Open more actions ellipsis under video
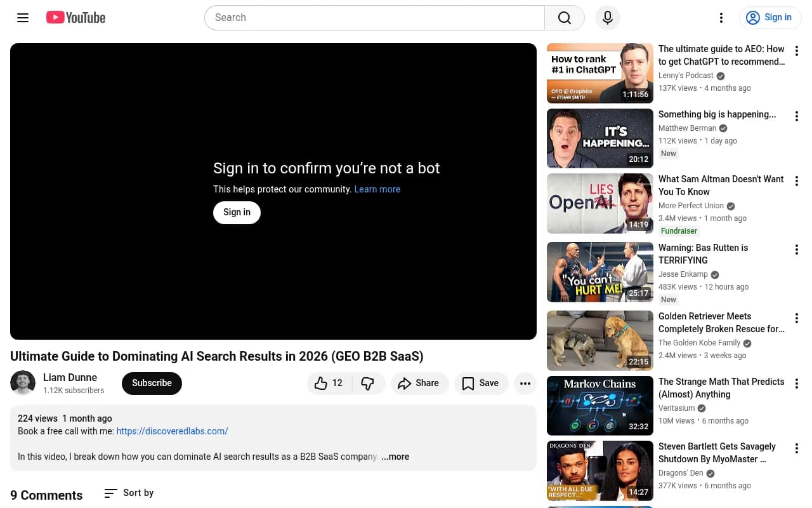 525,383
